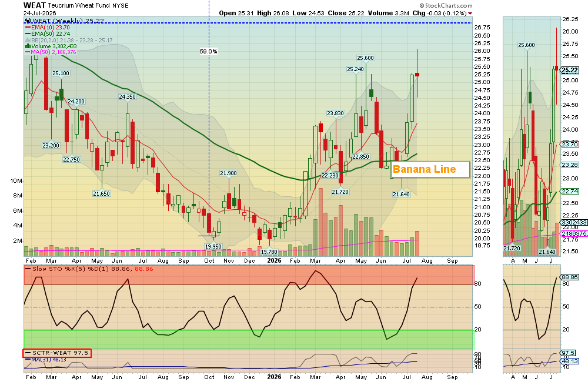Viewport: 588px width, 382px height.
Task: Click the Open 25.31 value
Action: tap(236, 13)
